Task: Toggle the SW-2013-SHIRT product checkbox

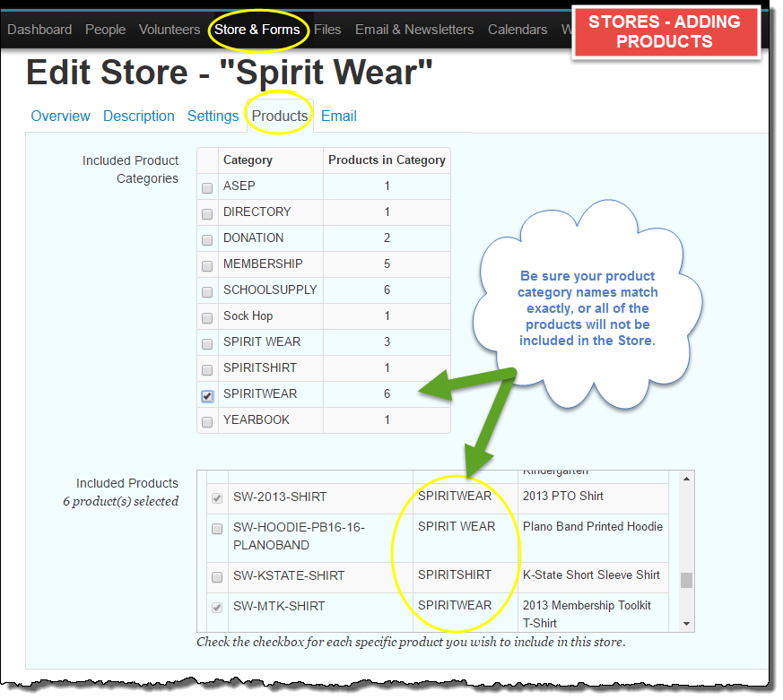Action: tap(217, 498)
